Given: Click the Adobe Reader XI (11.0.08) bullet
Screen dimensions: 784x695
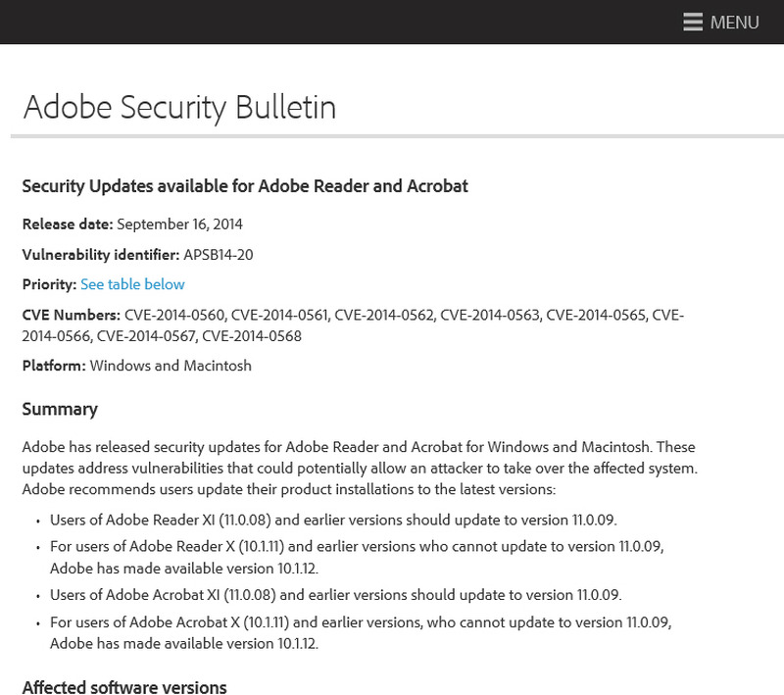Looking at the screenshot, I should (x=333, y=520).
